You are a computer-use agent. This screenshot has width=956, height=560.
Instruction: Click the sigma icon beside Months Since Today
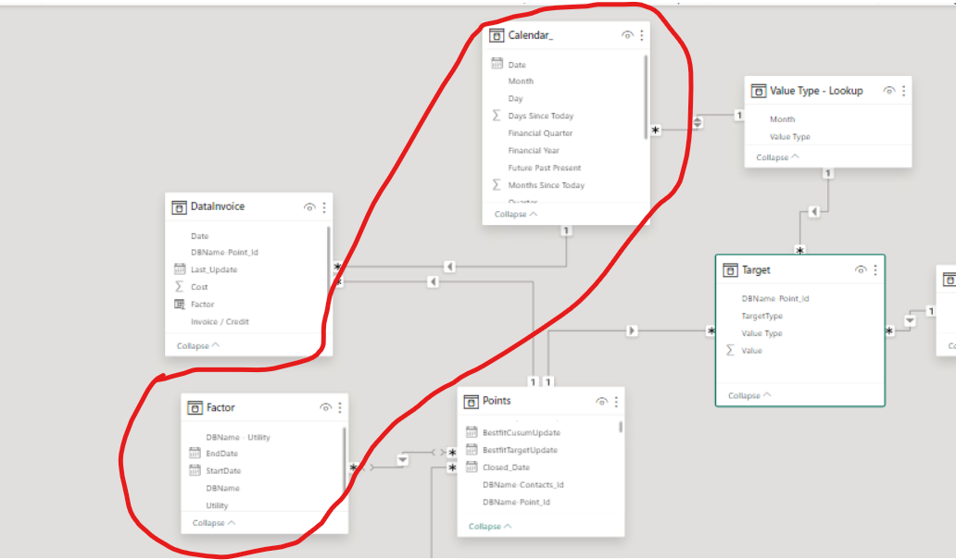point(497,184)
